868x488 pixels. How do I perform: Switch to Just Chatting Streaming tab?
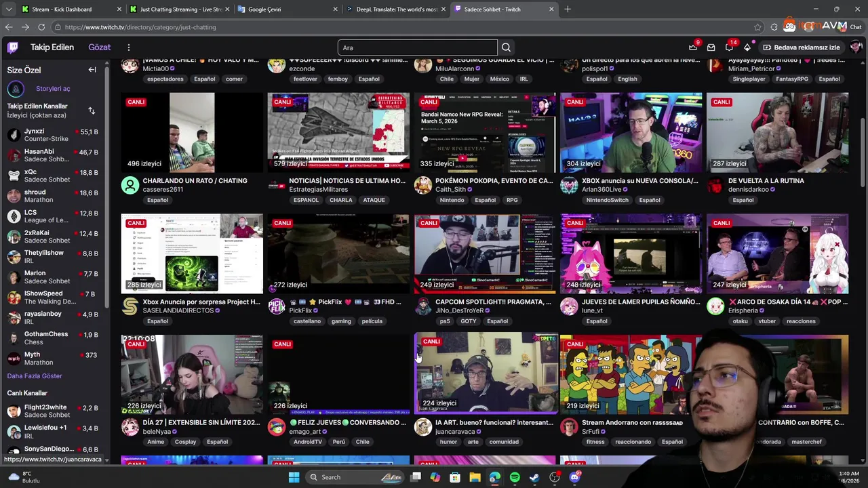[178, 9]
